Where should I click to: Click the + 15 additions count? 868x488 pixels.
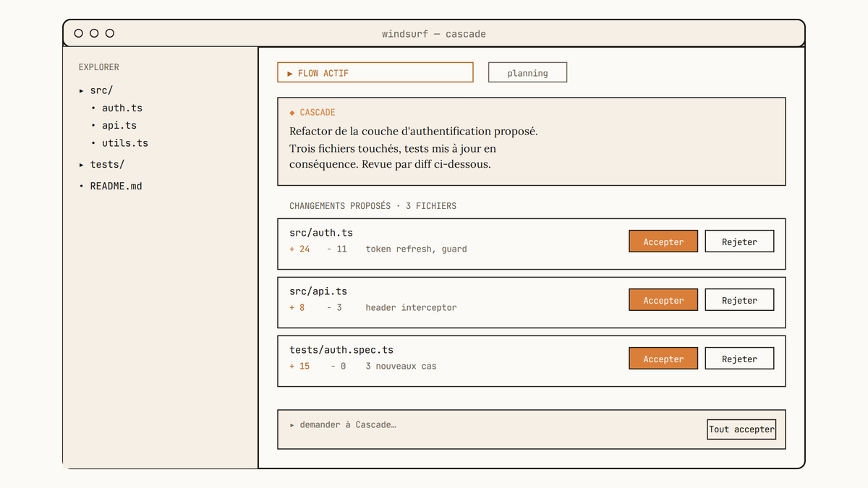click(299, 367)
